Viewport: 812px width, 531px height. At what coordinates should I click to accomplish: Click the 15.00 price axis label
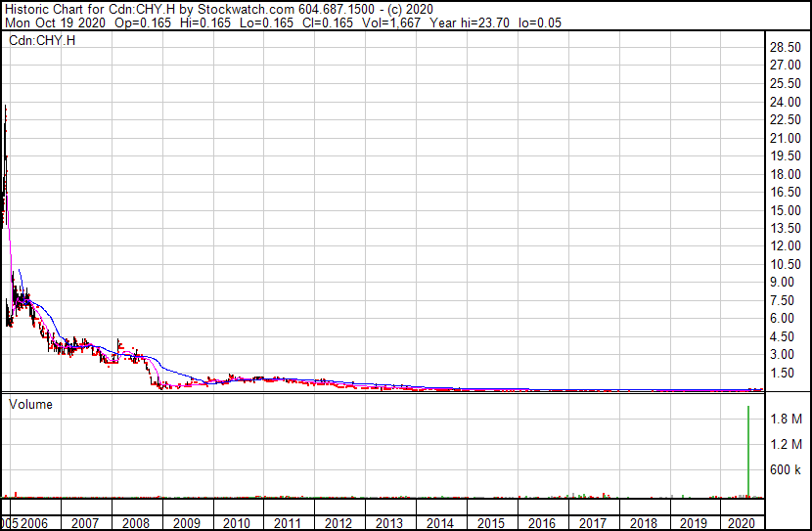click(786, 210)
